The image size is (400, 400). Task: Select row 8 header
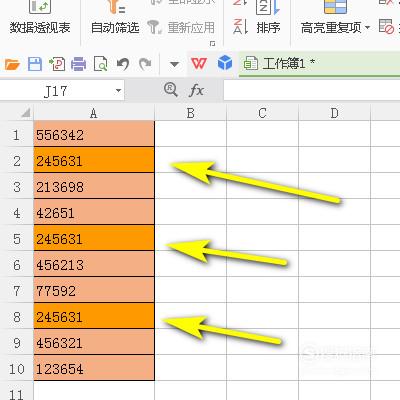click(x=16, y=317)
